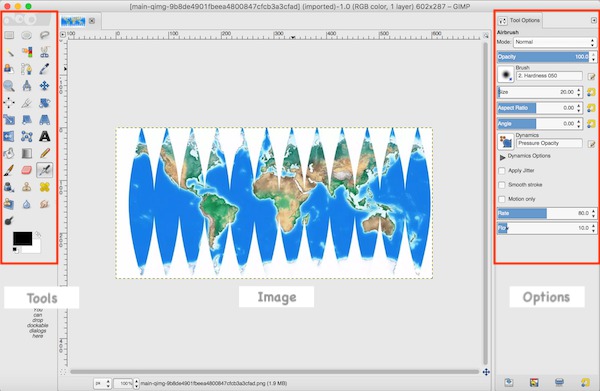The height and width of the screenshot is (391, 600).
Task: Select the Bucket Fill tool
Action: tap(9, 153)
